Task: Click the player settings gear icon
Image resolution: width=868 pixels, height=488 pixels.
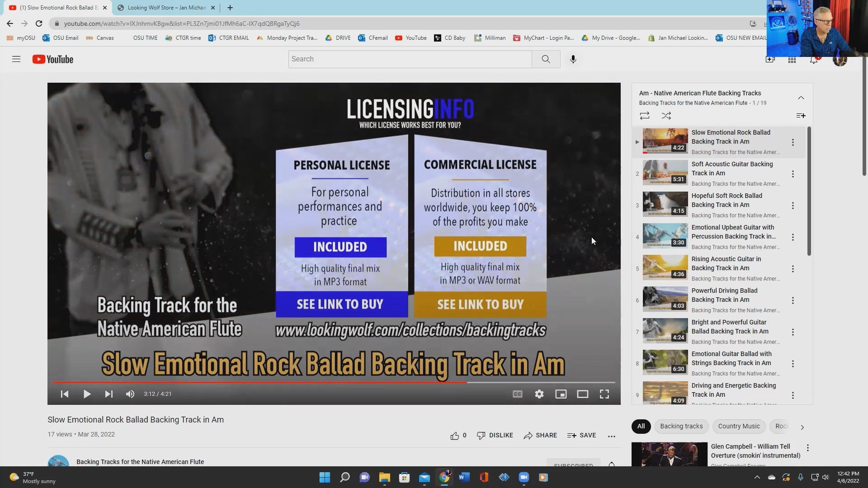Action: tap(539, 394)
